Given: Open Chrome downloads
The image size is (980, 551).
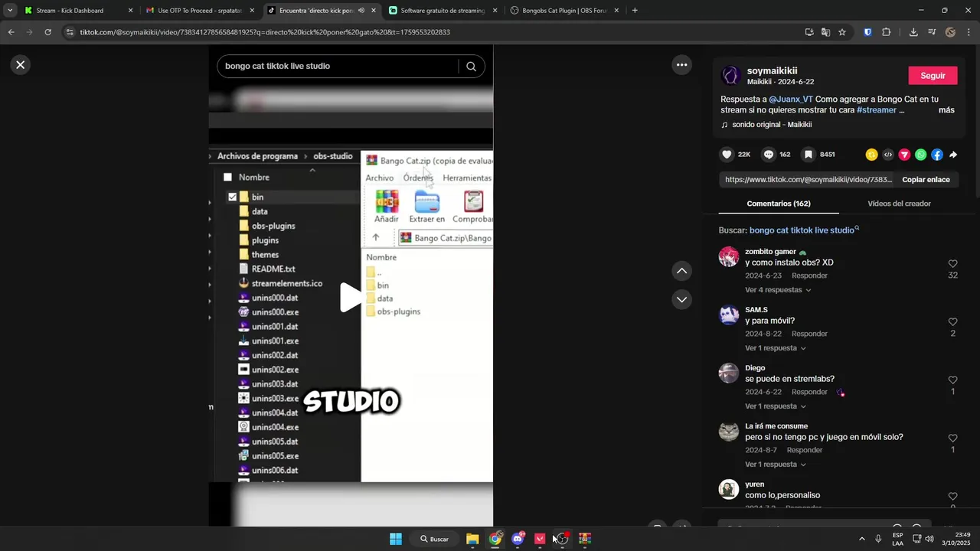Looking at the screenshot, I should tap(913, 32).
